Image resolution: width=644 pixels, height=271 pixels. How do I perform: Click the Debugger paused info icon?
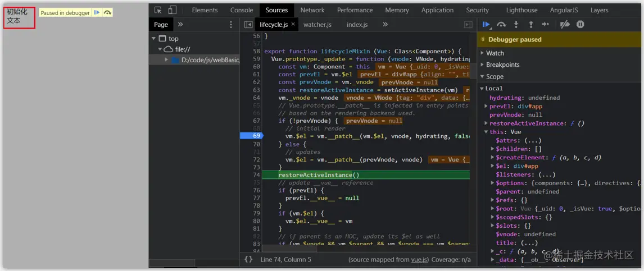coord(483,39)
